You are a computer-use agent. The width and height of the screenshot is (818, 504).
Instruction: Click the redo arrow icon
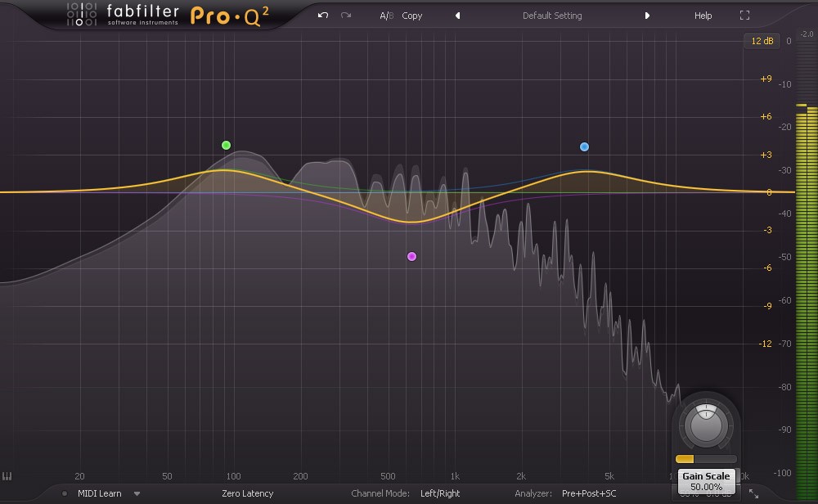346,15
